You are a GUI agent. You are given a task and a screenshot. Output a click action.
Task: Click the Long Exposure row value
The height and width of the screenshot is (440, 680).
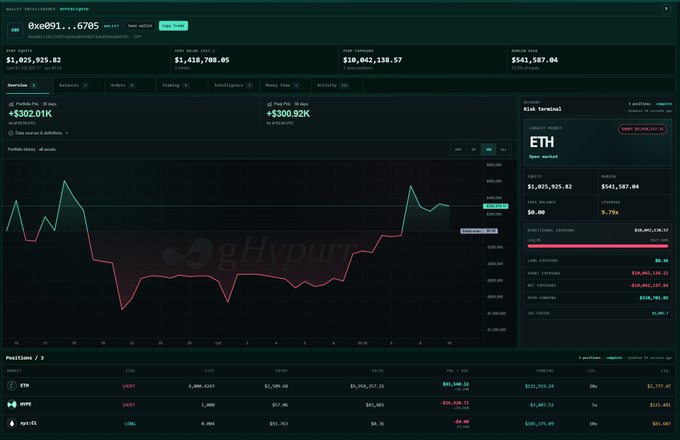(x=661, y=261)
